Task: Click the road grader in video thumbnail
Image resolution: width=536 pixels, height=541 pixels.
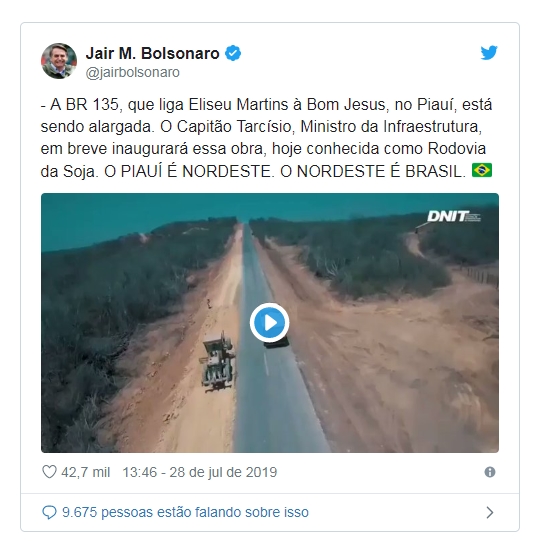Action: point(218,361)
